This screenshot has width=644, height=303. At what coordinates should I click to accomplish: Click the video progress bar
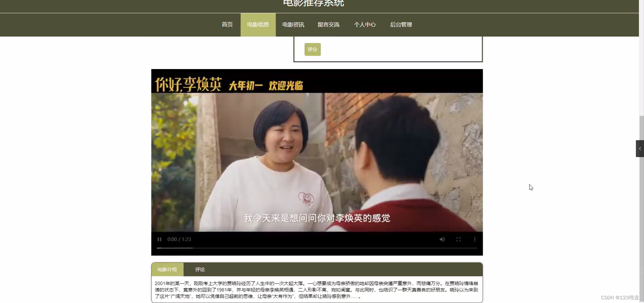point(317,248)
